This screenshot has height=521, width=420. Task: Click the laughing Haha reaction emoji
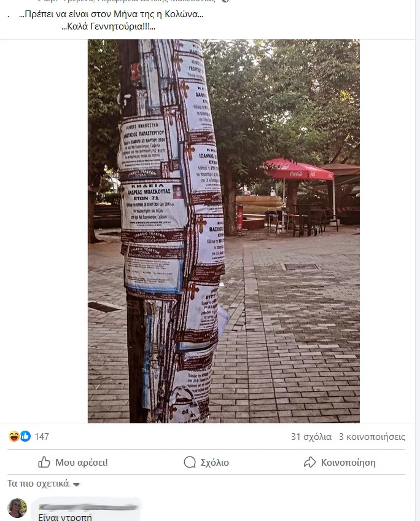14,436
